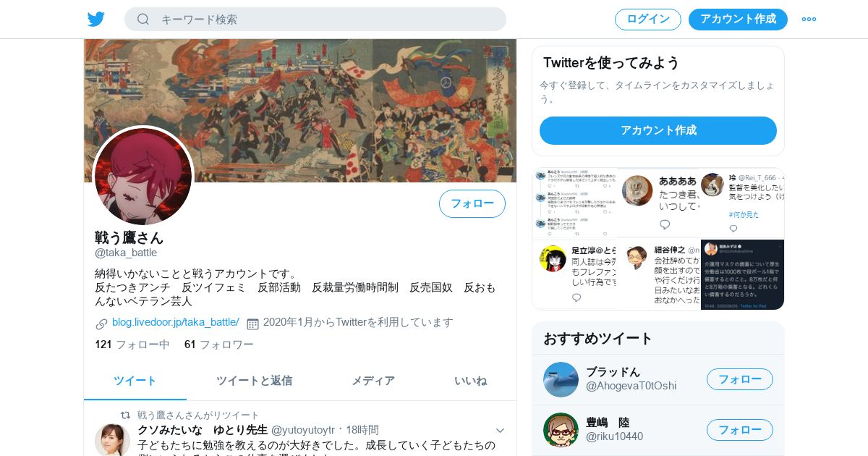868x456 pixels.
Task: Follow ブラッドん using its フォロー button
Action: pos(740,379)
